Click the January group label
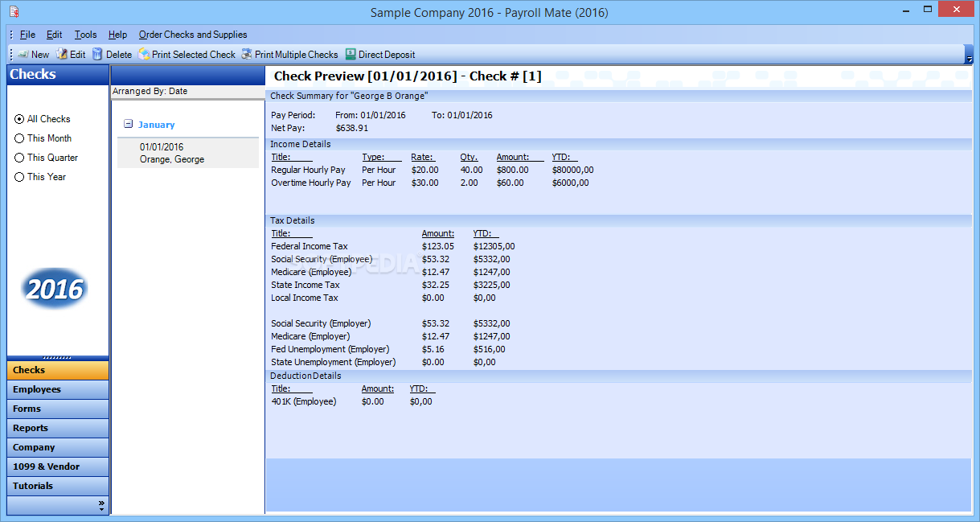The height and width of the screenshot is (522, 980). (156, 125)
